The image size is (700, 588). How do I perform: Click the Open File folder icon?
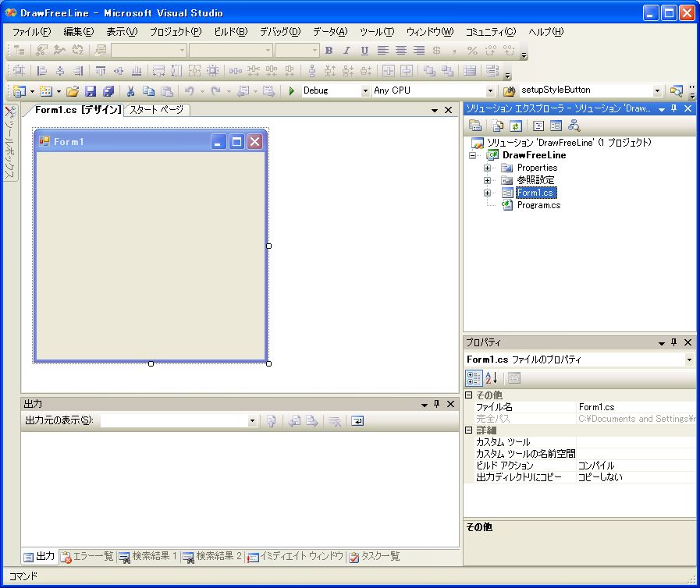(x=73, y=91)
